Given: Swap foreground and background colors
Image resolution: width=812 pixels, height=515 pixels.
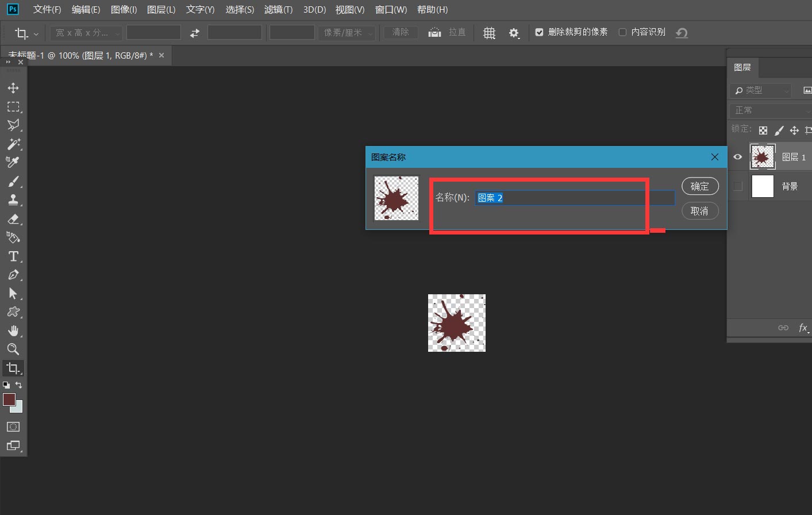Looking at the screenshot, I should (18, 385).
